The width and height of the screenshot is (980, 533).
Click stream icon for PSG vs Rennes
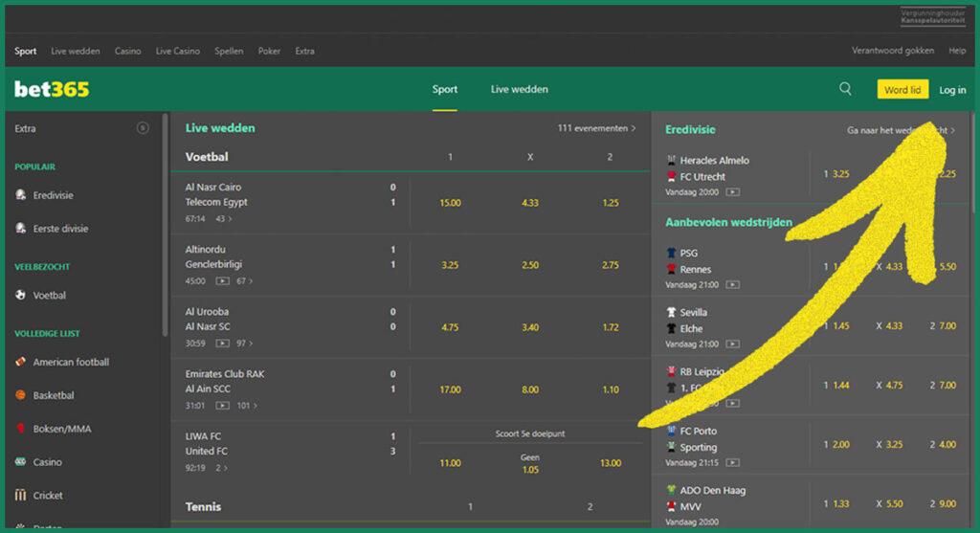[733, 285]
